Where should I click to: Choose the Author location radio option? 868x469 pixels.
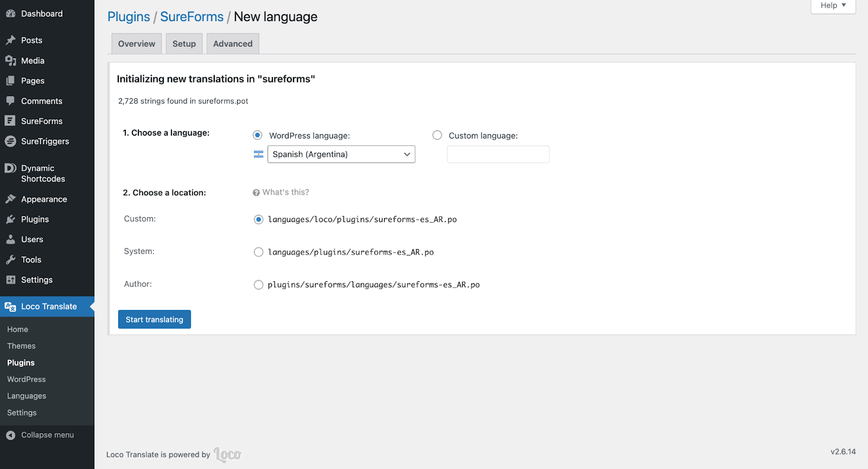[x=259, y=284]
